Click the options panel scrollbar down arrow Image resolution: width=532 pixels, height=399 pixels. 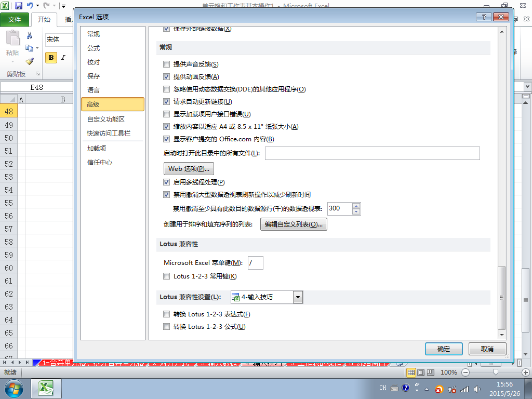(x=501, y=335)
